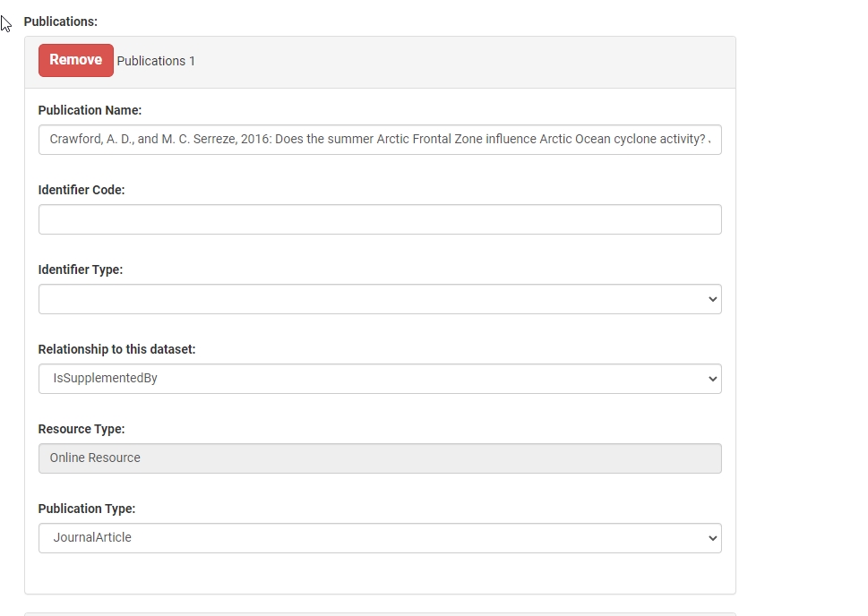This screenshot has height=616, width=868.
Task: Click the chevron arrow on JournalArticle select
Action: [712, 538]
